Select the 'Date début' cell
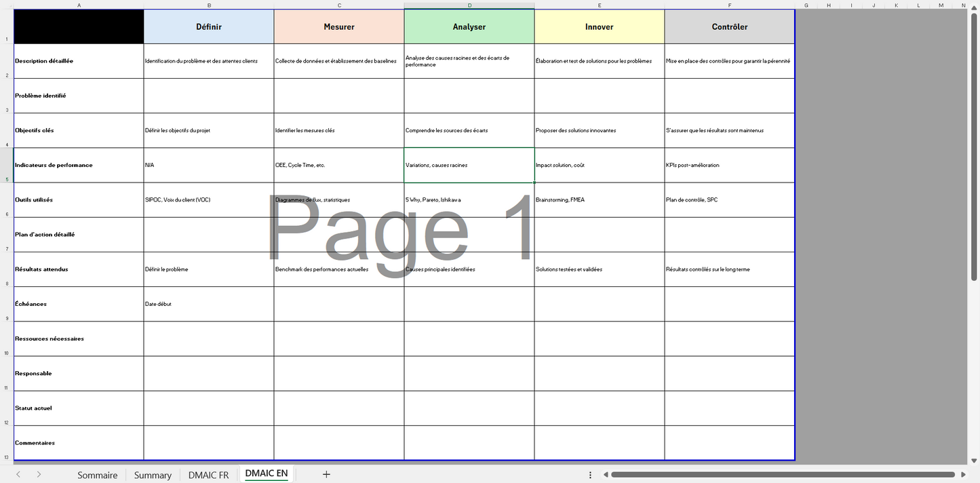980x483 pixels. 208,304
